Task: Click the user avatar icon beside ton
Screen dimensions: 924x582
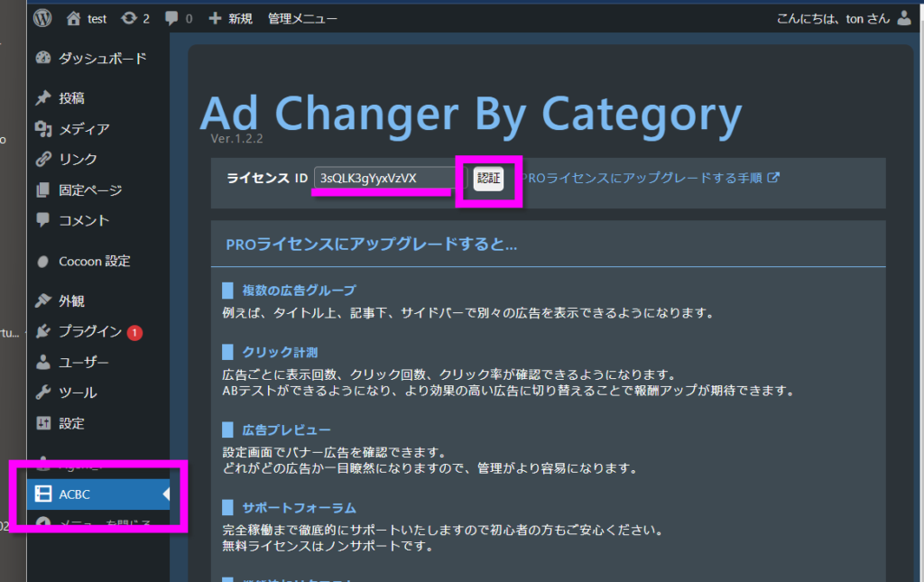Action: tap(904, 18)
